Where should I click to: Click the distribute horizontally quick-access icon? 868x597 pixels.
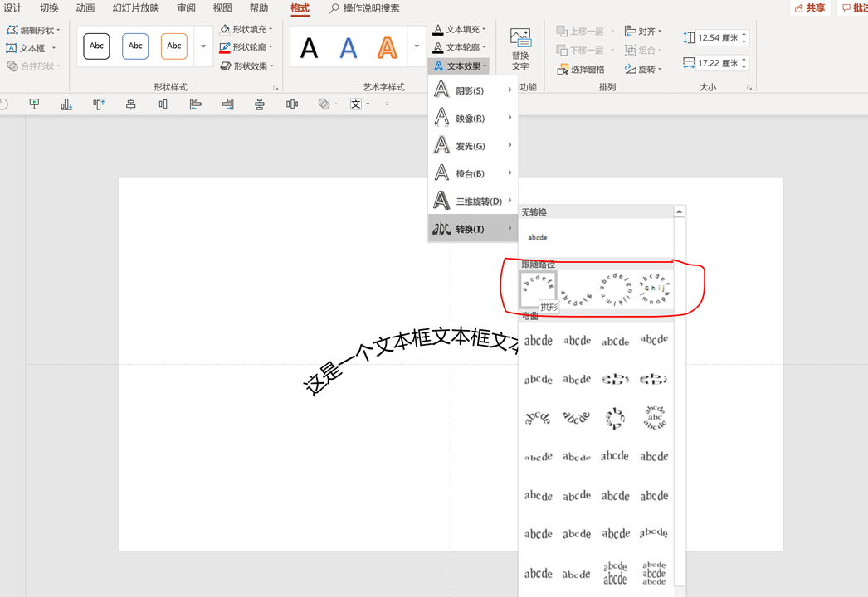292,104
